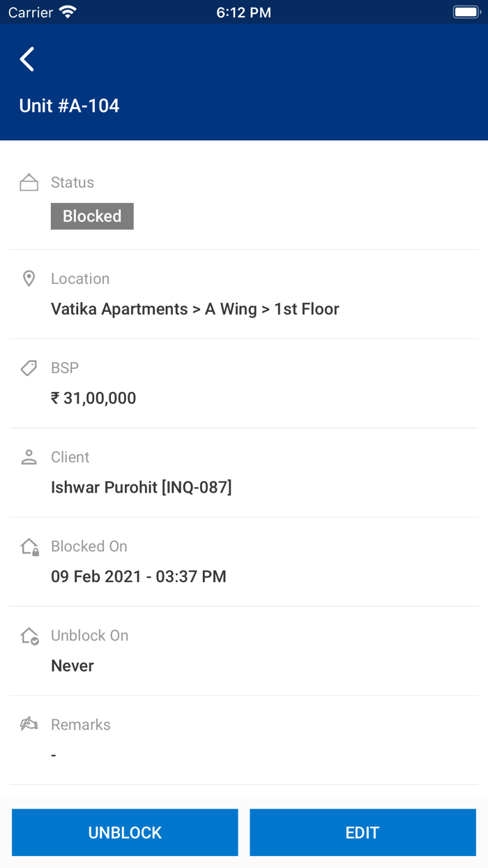Tap the Remarks label
Viewport: 488px width, 868px height.
(x=81, y=724)
